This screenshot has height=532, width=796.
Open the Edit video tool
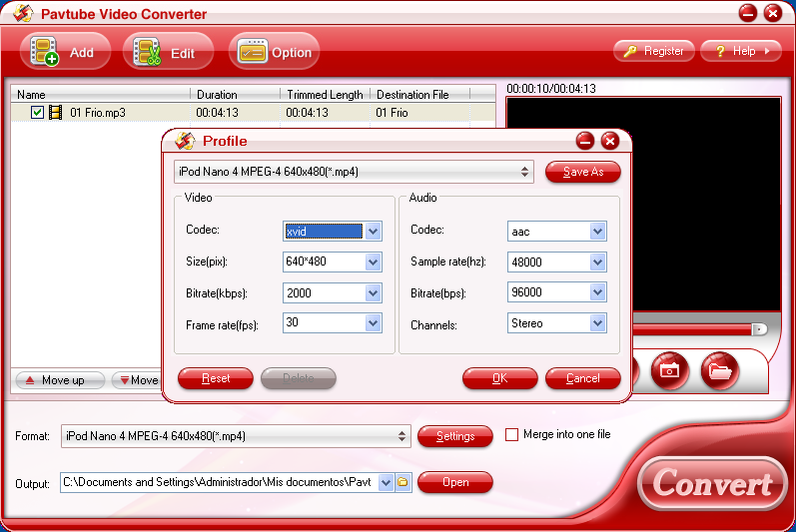point(168,52)
